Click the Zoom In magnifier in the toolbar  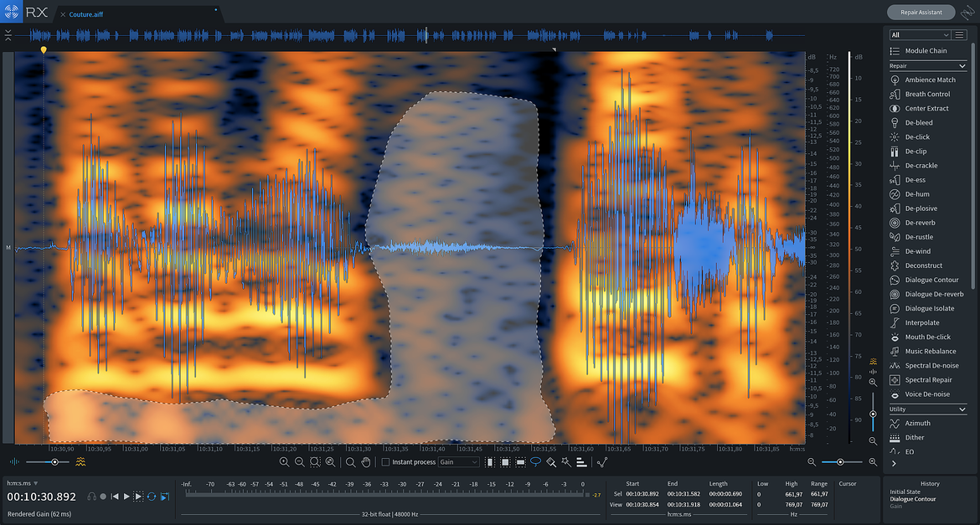pyautogui.click(x=285, y=462)
